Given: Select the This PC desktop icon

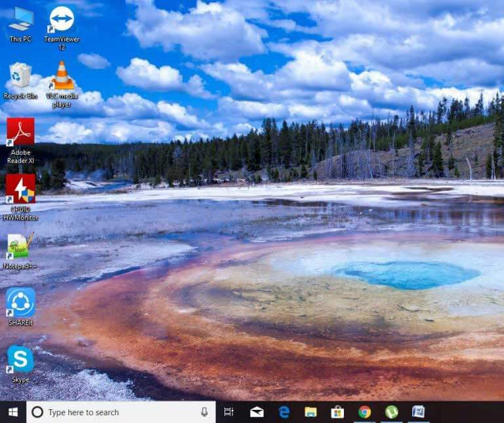Looking at the screenshot, I should pos(20,24).
